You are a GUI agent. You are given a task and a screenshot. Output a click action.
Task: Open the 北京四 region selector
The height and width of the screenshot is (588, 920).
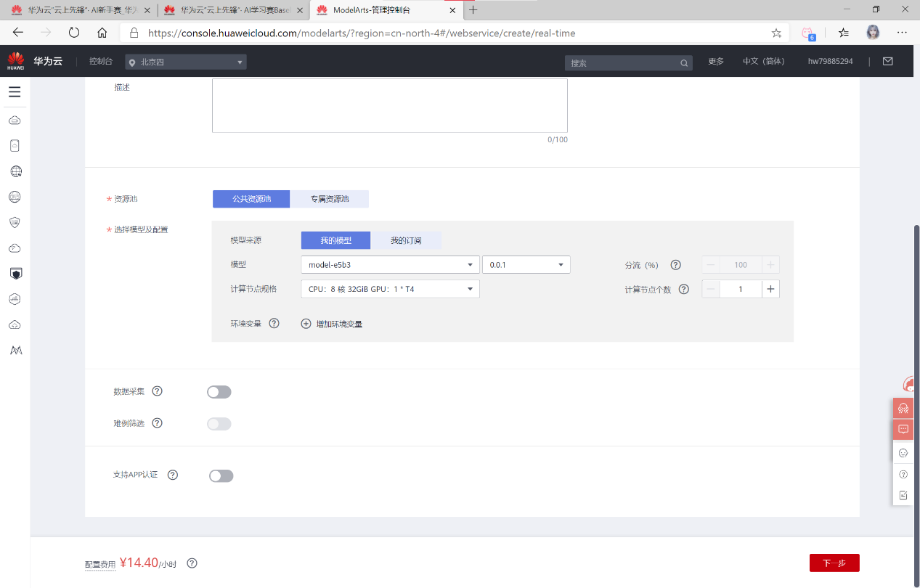(x=186, y=62)
